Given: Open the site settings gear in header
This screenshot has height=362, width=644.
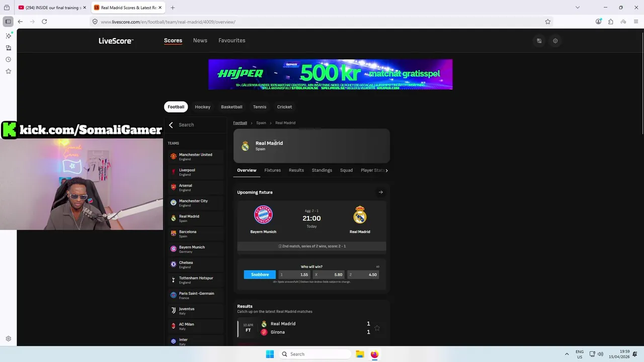Looking at the screenshot, I should click(555, 41).
